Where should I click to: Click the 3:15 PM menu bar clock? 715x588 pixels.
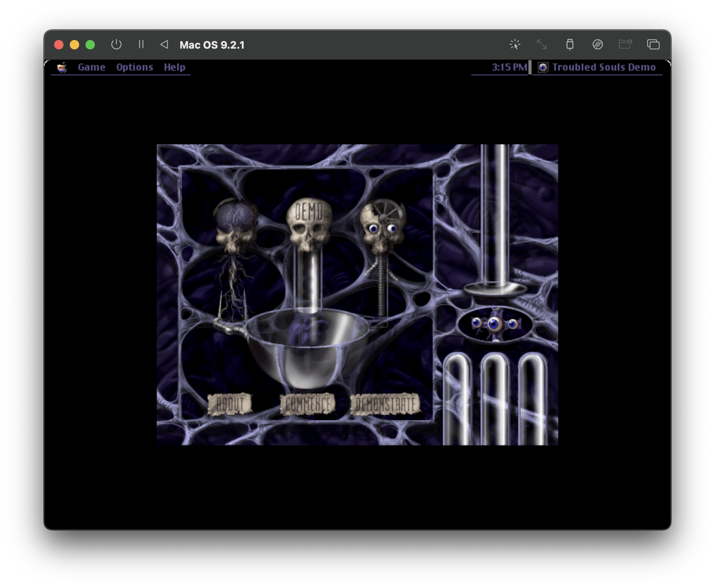[509, 67]
